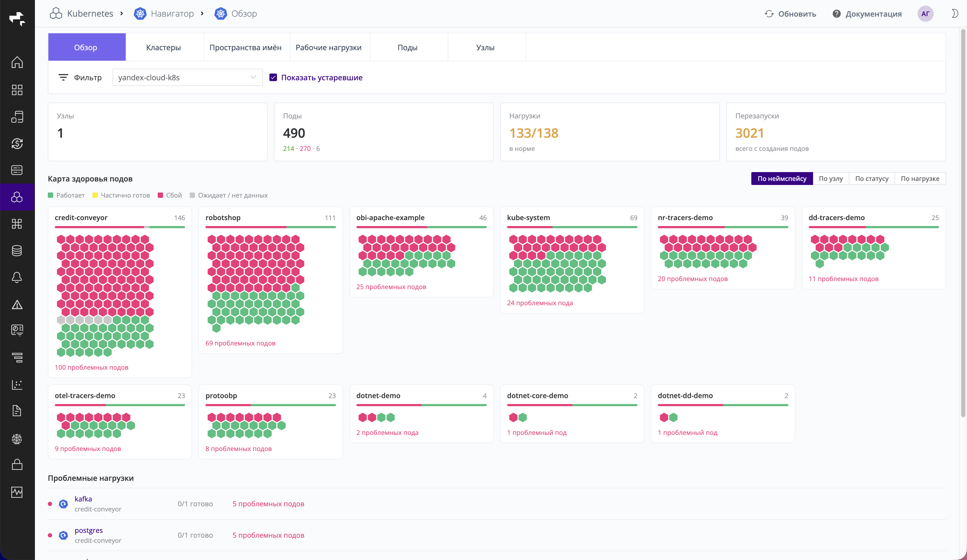The height and width of the screenshot is (560, 967).
Task: Click the kafka workload type icon
Action: click(x=63, y=504)
